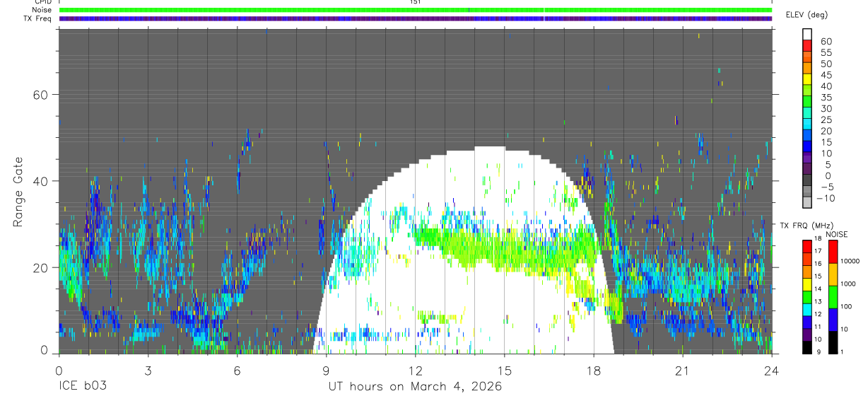868x401 pixels.
Task: Click the 'ICE b03' radar beam label
Action: (82, 387)
